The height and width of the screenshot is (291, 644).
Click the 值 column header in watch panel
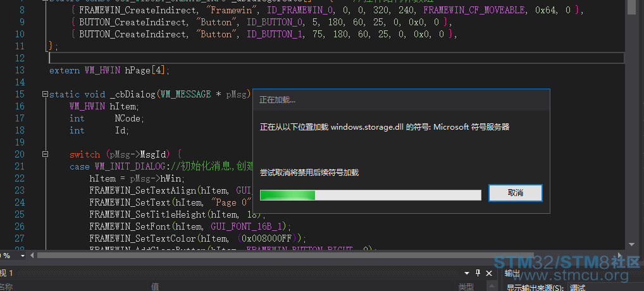tap(155, 287)
